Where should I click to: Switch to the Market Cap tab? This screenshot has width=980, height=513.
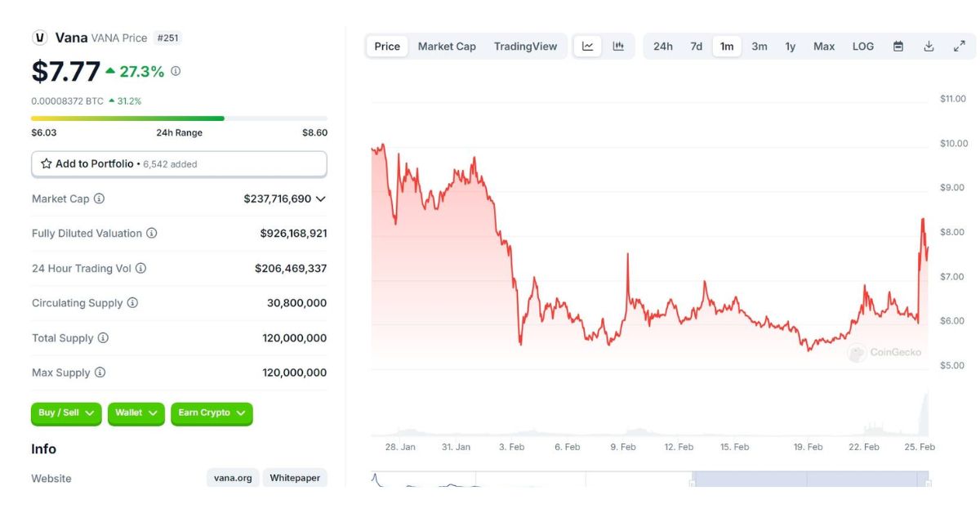point(447,47)
